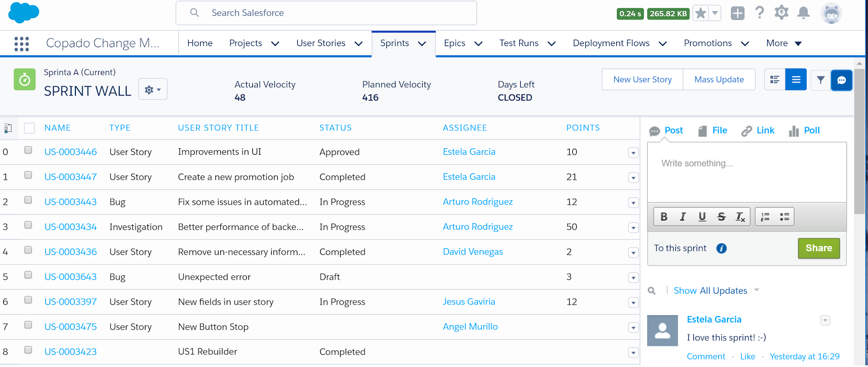
Task: Open the US-0003434 story link
Action: click(x=71, y=227)
